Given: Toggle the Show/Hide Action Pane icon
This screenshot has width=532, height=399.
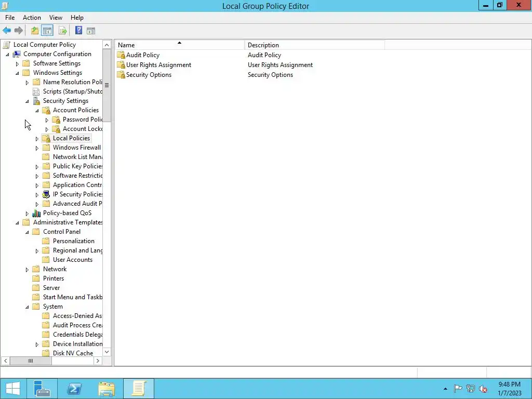Looking at the screenshot, I should [x=91, y=31].
